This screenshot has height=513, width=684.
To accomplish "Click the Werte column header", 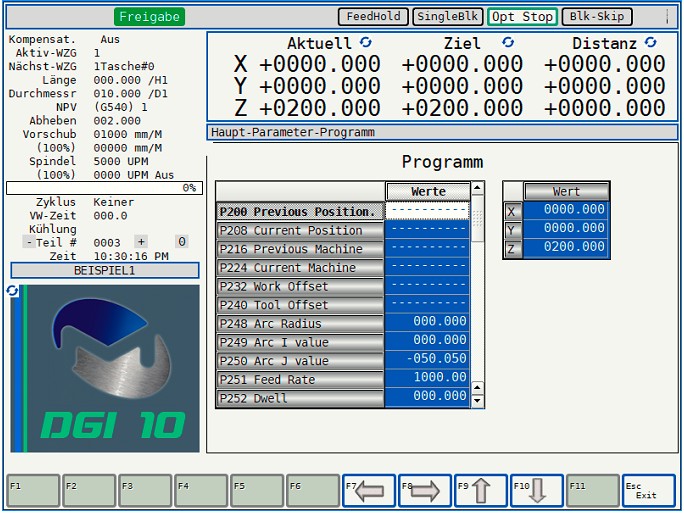I will click(x=428, y=192).
